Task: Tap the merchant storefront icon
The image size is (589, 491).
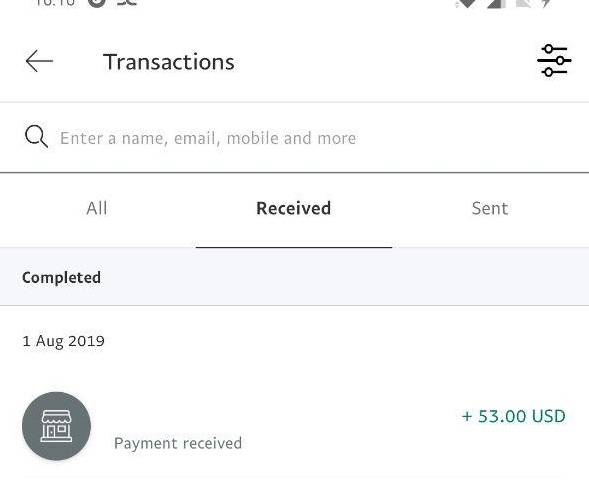Action: [x=56, y=426]
